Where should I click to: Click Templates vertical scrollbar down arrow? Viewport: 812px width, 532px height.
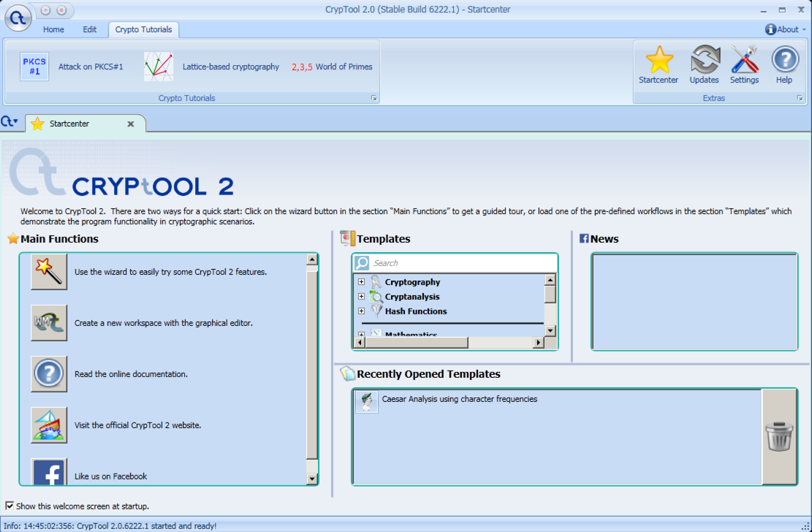(x=550, y=330)
